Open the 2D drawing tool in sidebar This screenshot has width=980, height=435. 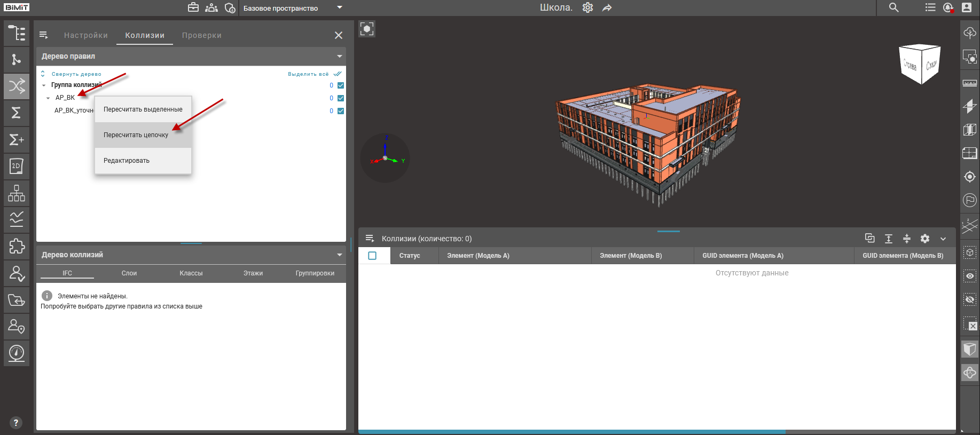coord(17,166)
